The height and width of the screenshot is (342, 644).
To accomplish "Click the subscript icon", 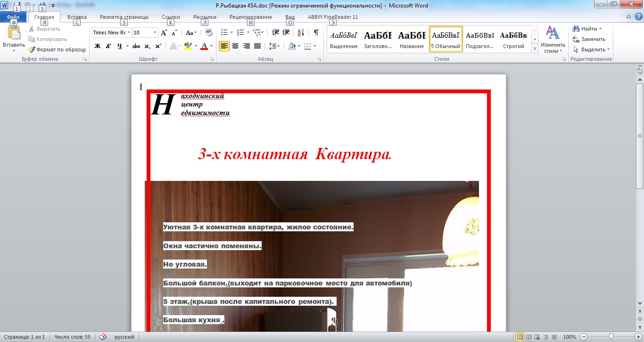I will [x=148, y=46].
